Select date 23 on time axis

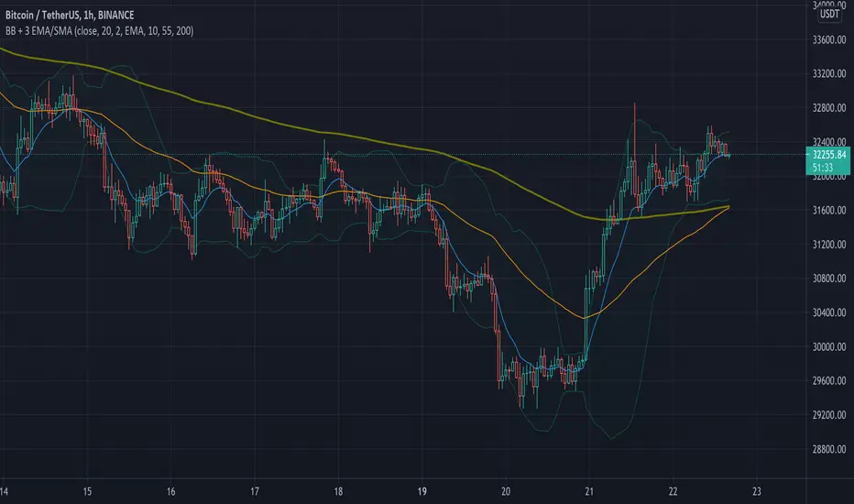pos(757,490)
